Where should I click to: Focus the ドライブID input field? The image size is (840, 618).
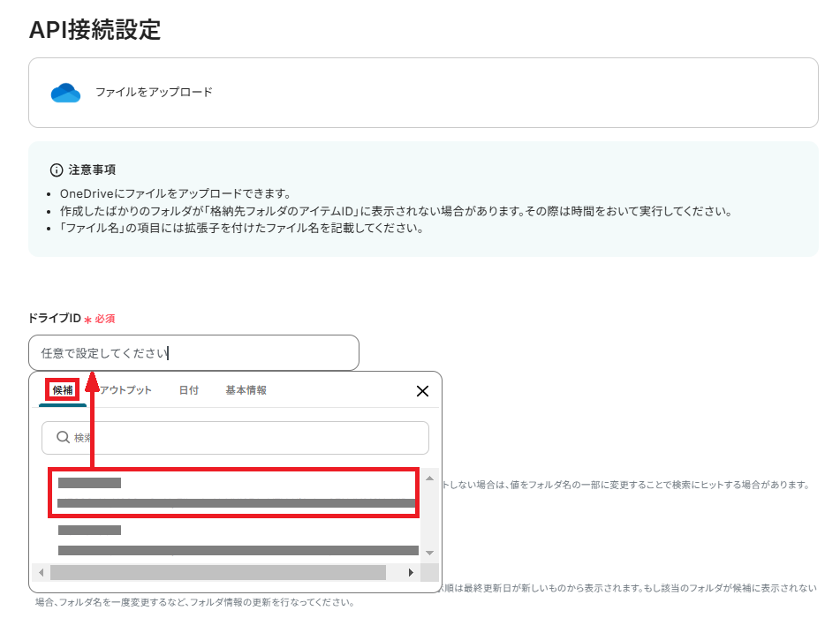[x=193, y=353]
